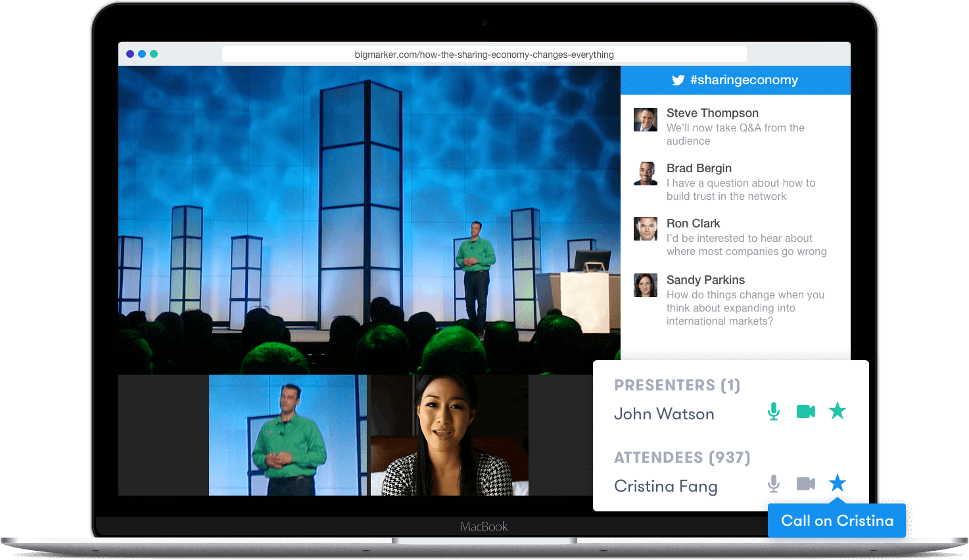Enable Cristina Fang's gray camera icon
The image size is (969, 560).
(806, 484)
